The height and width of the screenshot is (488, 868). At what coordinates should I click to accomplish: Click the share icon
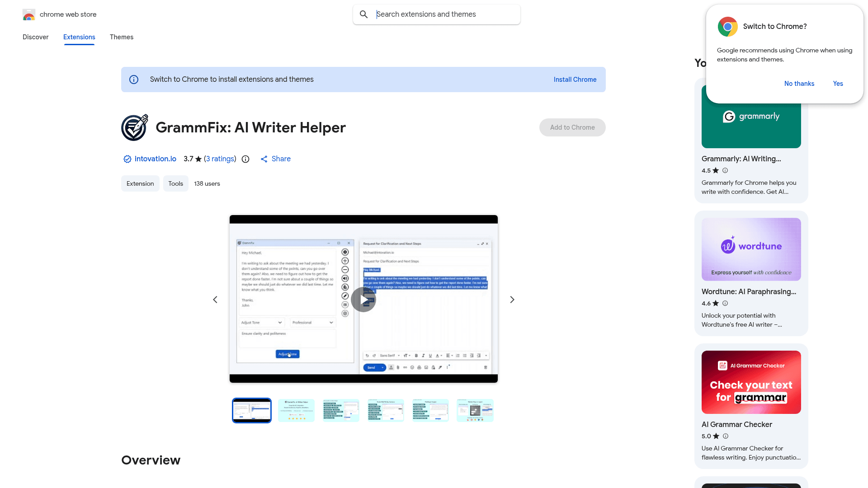click(x=264, y=159)
